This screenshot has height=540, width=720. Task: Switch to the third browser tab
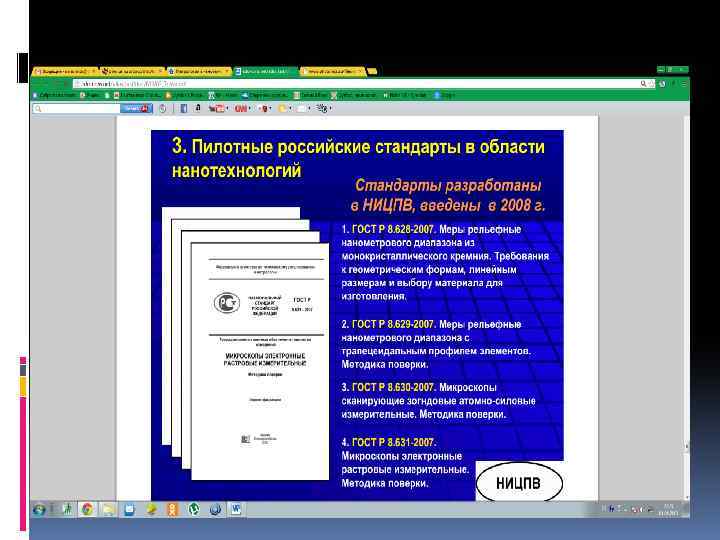(x=198, y=71)
